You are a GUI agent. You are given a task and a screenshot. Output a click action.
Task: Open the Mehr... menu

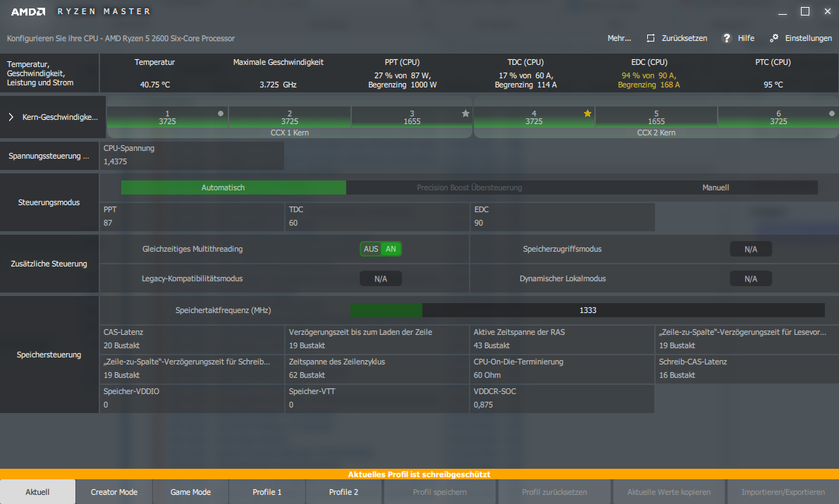coord(619,38)
